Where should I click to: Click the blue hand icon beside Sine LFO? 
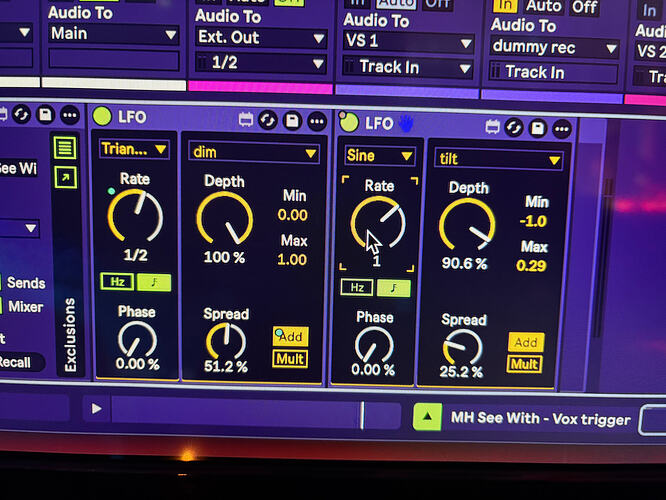click(406, 124)
